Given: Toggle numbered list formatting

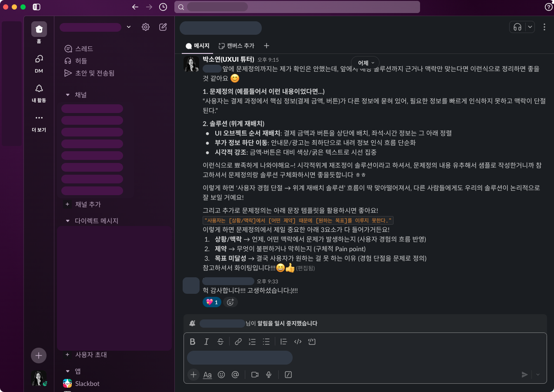Looking at the screenshot, I should (252, 342).
